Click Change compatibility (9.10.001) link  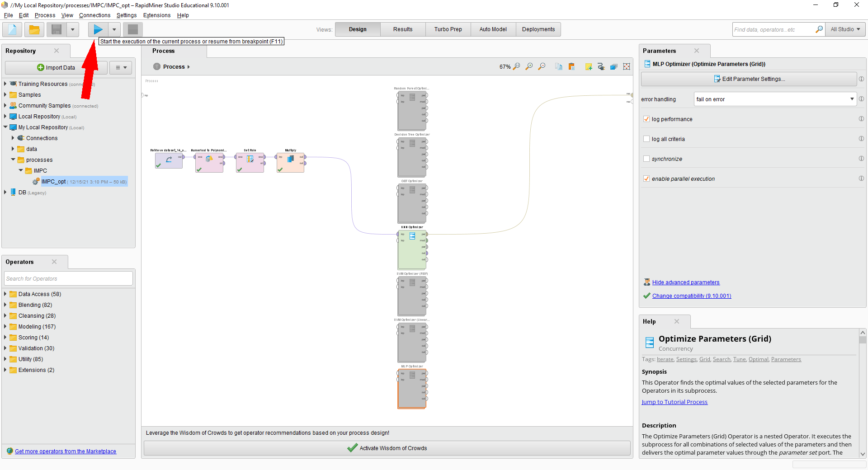tap(692, 296)
